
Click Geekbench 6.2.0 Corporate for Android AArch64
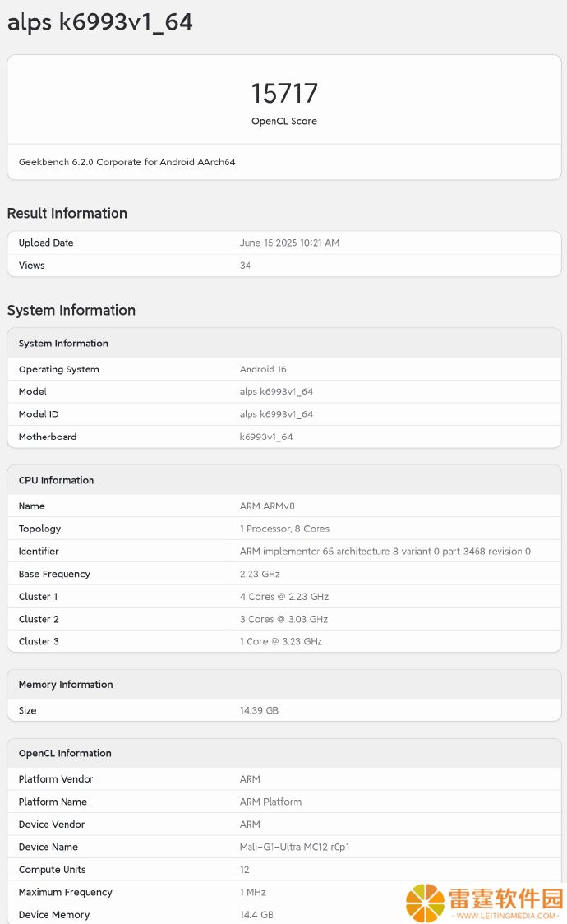click(x=127, y=162)
